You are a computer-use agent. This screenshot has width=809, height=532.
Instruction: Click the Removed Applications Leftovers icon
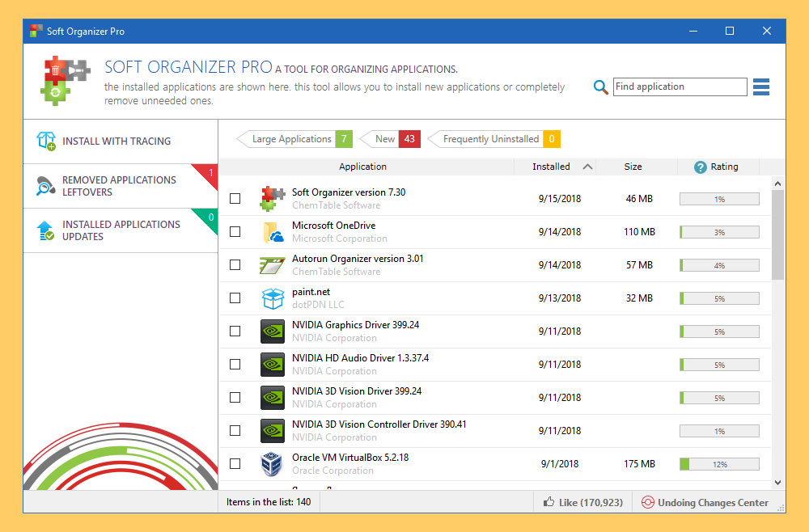(x=46, y=186)
